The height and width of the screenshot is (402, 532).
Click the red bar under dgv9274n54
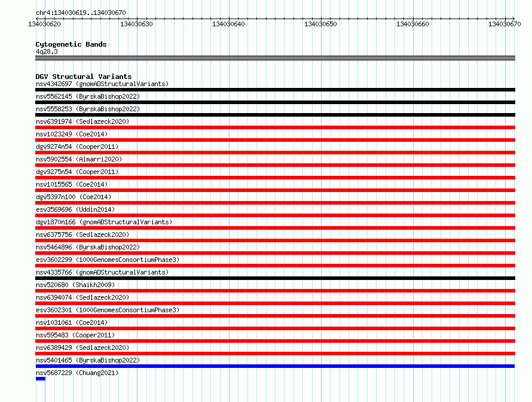tap(275, 153)
